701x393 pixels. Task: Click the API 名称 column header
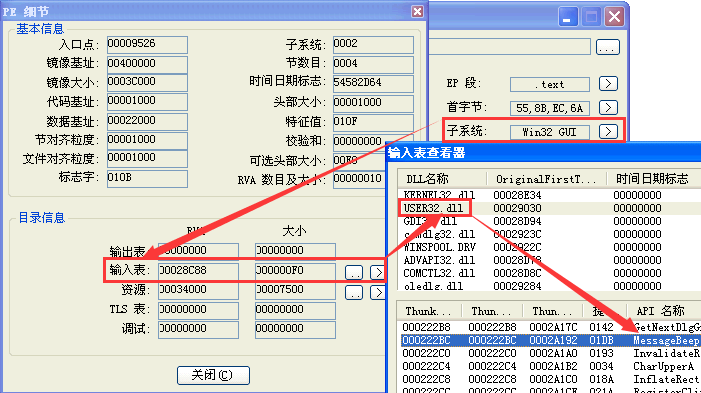tap(663, 311)
